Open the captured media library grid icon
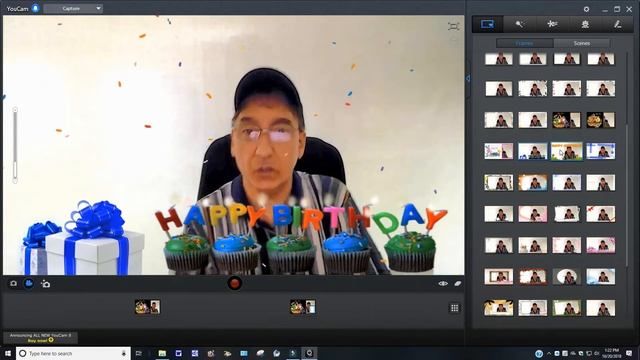This screenshot has width=640, height=360. click(455, 308)
